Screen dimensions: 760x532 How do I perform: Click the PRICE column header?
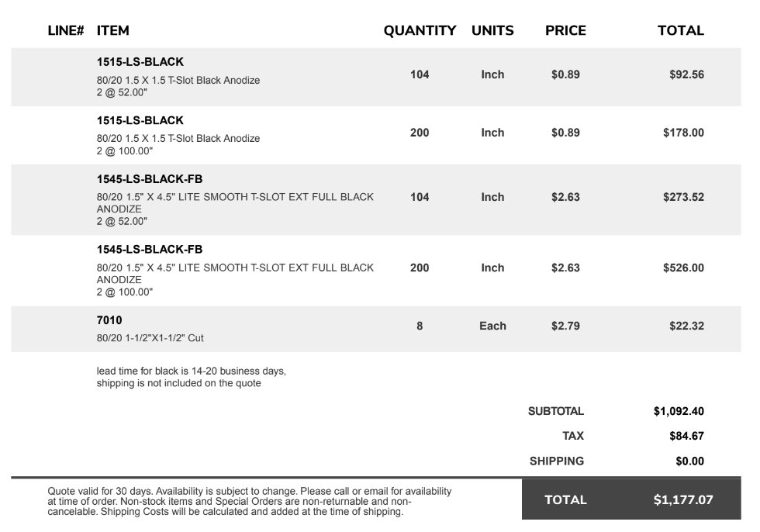click(565, 30)
